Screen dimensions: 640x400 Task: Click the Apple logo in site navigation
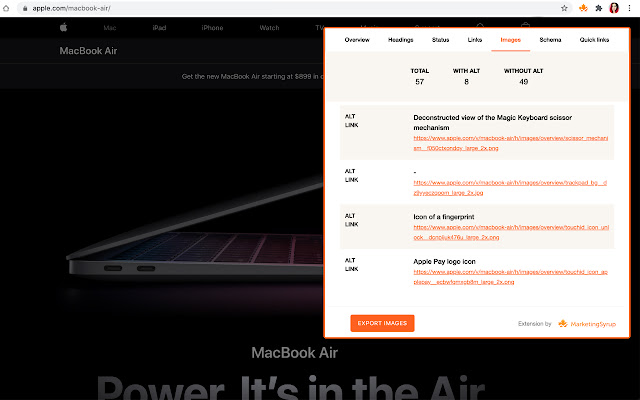(63, 27)
